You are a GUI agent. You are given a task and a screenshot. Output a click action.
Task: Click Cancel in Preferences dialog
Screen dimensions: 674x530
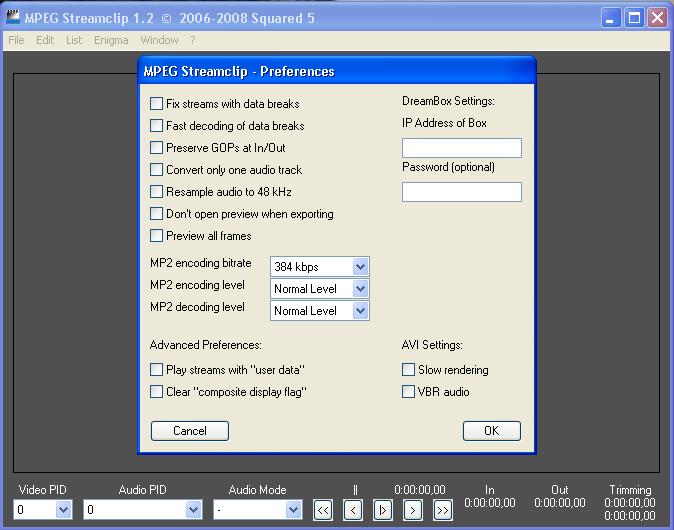[x=190, y=431]
